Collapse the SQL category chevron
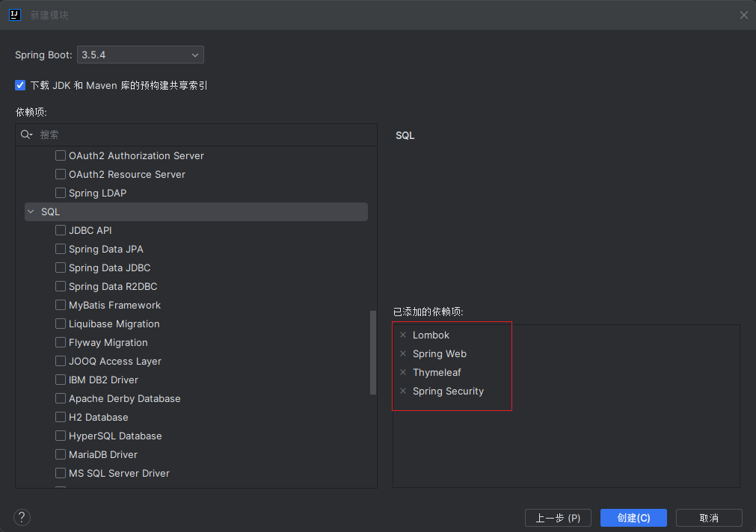This screenshot has height=532, width=756. point(31,211)
